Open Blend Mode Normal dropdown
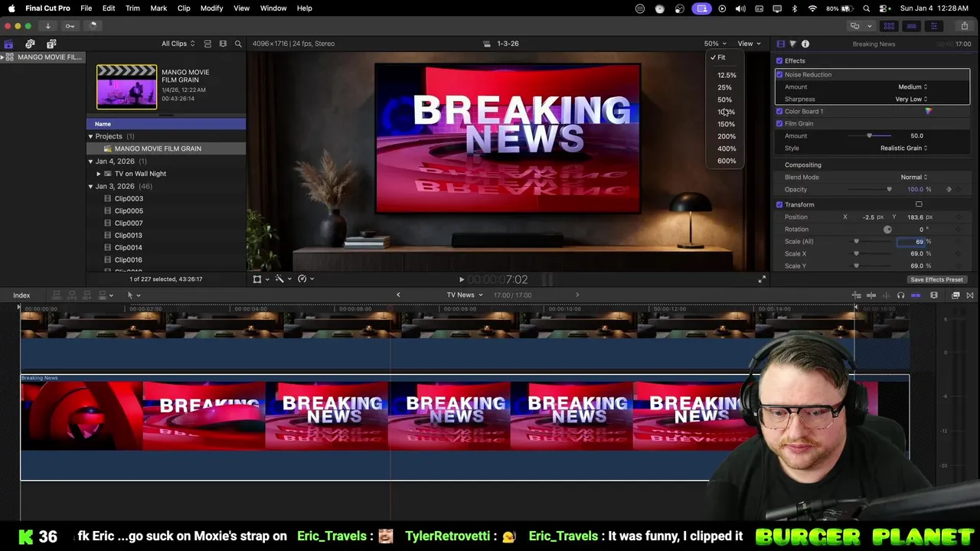 [x=914, y=177]
